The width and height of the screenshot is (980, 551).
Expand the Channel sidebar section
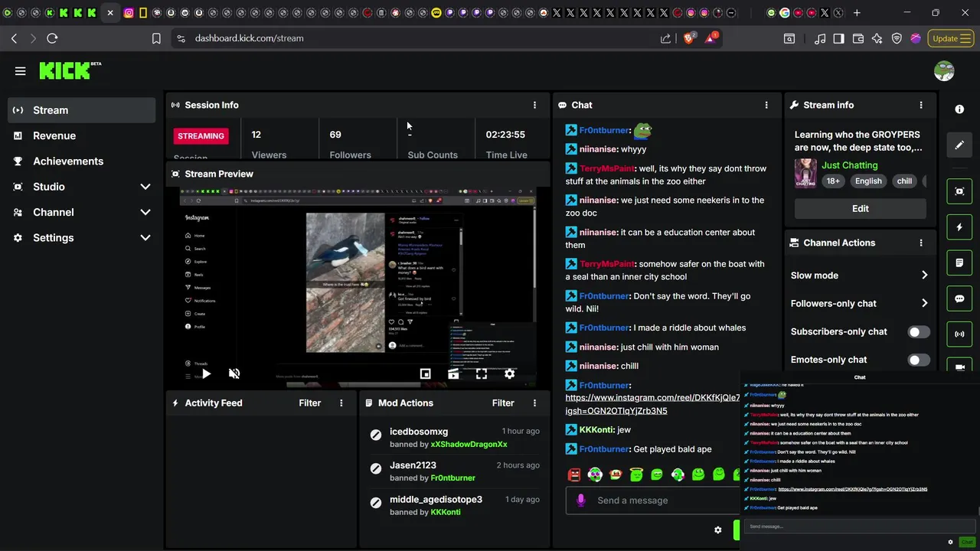point(145,212)
